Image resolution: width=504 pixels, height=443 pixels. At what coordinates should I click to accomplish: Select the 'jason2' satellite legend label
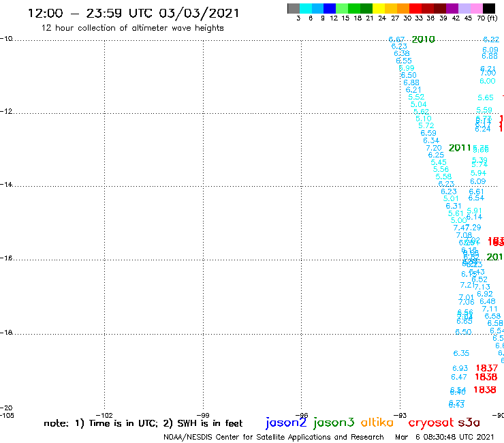click(286, 423)
